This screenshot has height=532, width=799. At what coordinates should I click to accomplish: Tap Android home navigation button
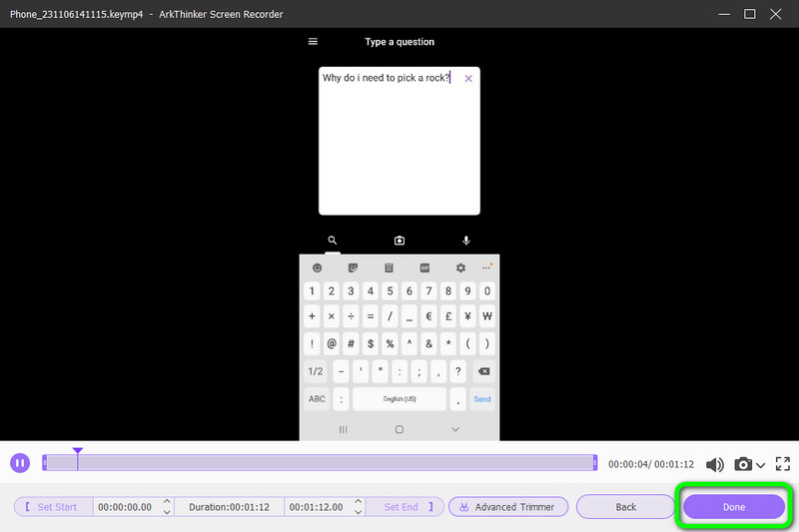coord(399,429)
